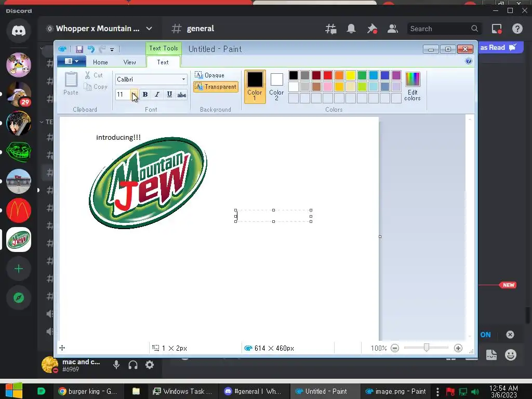Click the Save icon in Paint title bar

click(79, 49)
